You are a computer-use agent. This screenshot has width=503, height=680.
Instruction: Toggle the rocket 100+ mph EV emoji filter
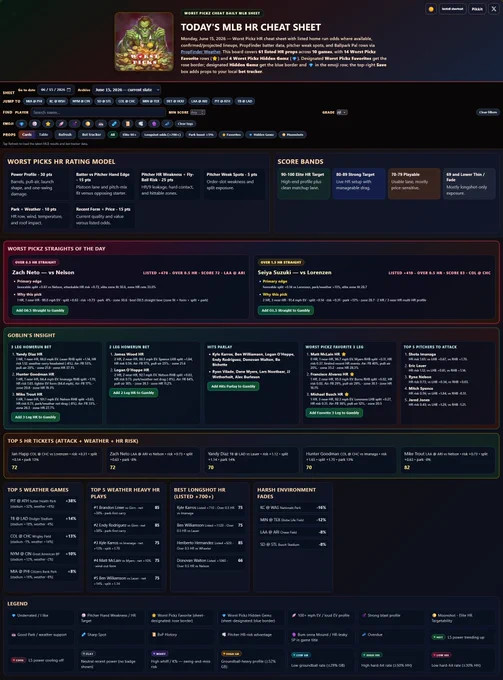coord(61,124)
